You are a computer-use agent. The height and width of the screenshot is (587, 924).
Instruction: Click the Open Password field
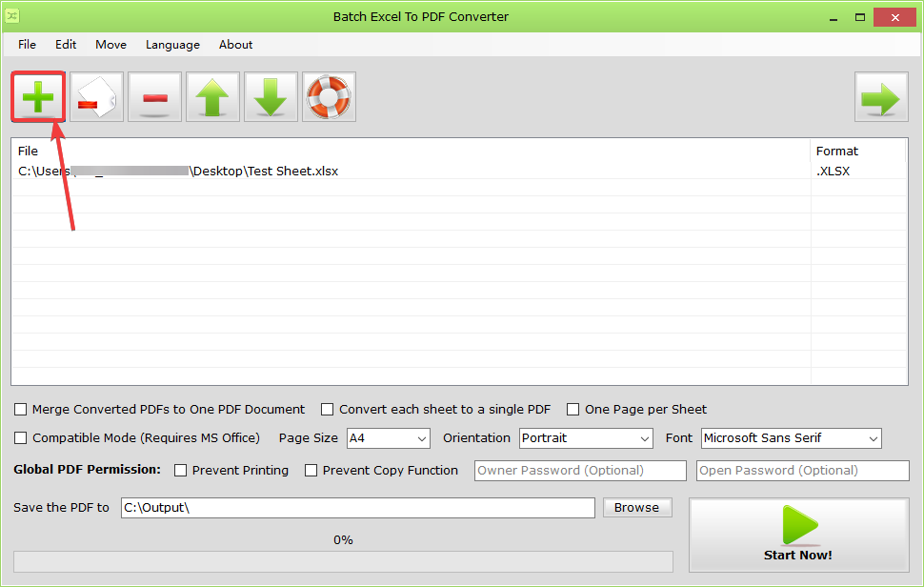point(803,471)
